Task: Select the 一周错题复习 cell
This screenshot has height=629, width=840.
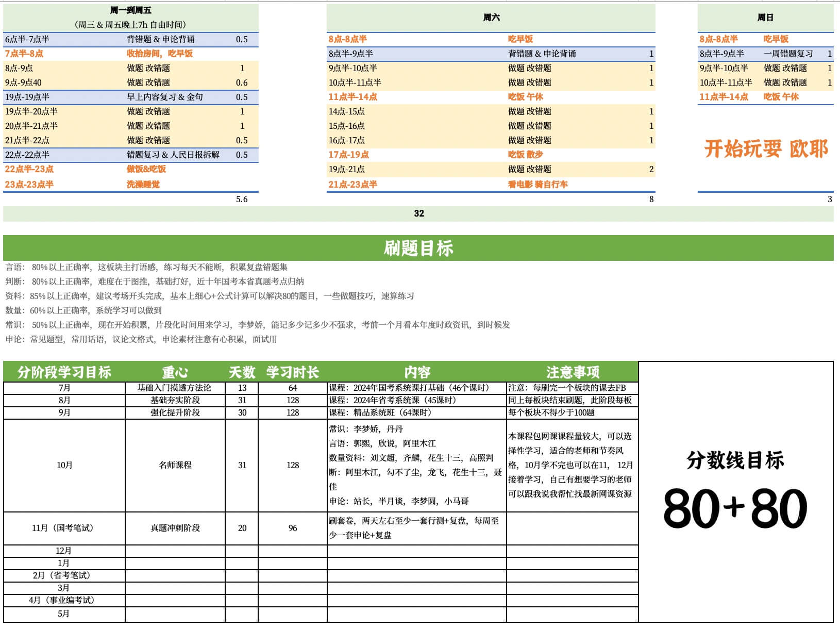Action: pos(788,54)
